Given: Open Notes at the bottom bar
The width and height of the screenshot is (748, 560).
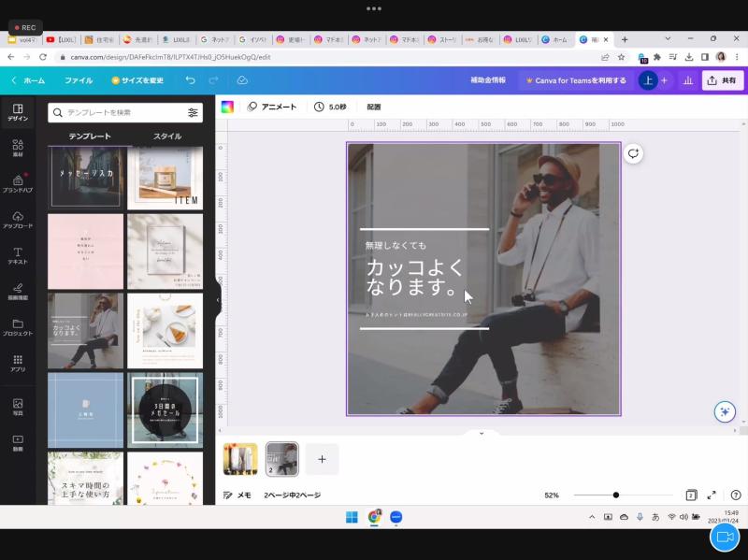Looking at the screenshot, I should click(x=237, y=495).
